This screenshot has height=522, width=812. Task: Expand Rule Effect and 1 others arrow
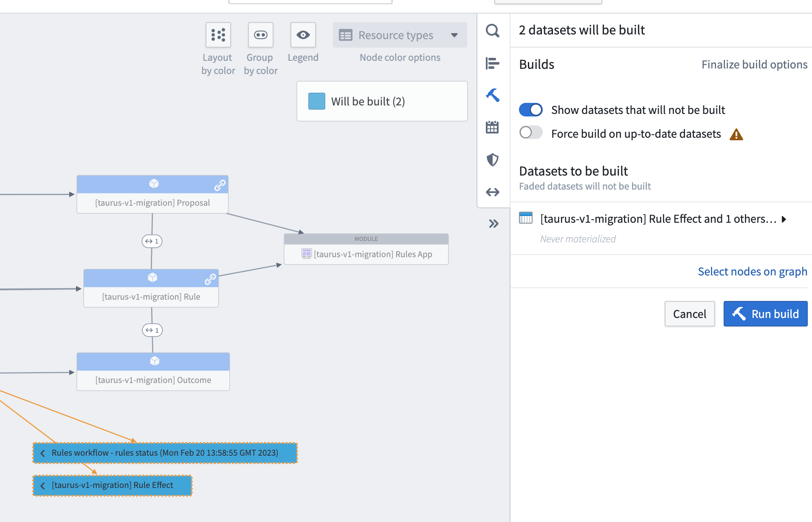(x=784, y=219)
